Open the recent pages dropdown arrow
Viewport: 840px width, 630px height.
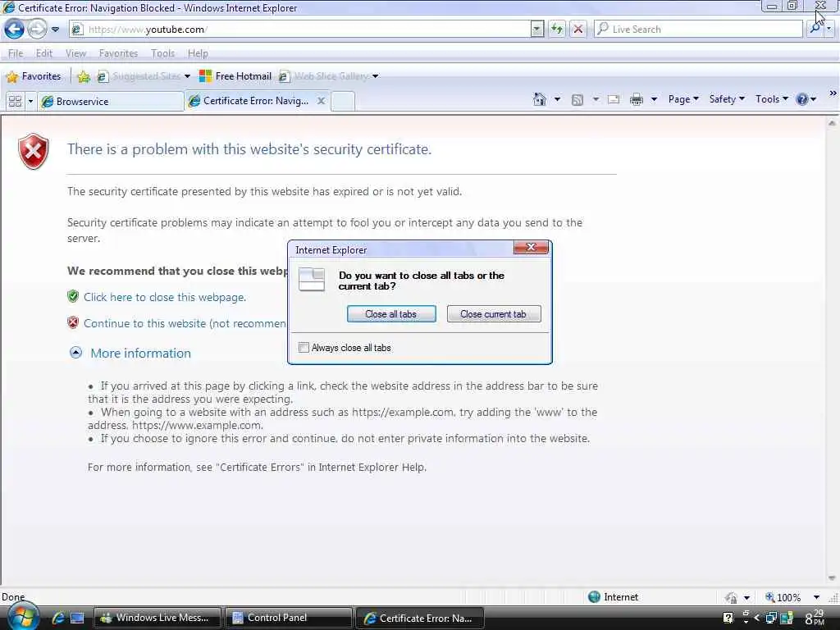(55, 30)
